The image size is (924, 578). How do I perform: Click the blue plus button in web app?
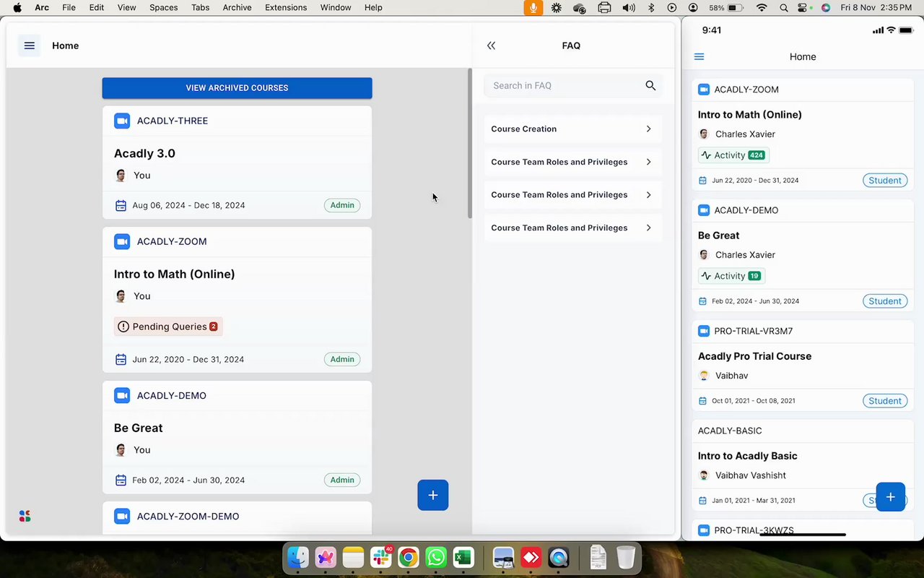tap(433, 495)
